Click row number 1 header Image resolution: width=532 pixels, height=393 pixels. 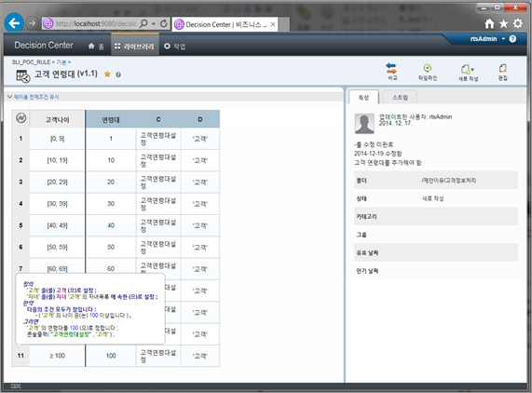coord(20,139)
